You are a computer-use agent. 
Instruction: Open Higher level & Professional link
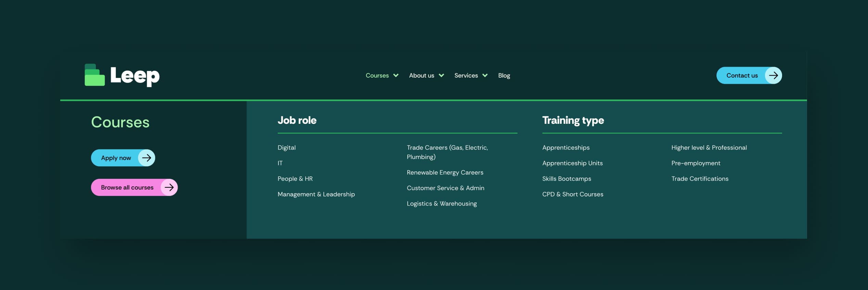pos(709,148)
